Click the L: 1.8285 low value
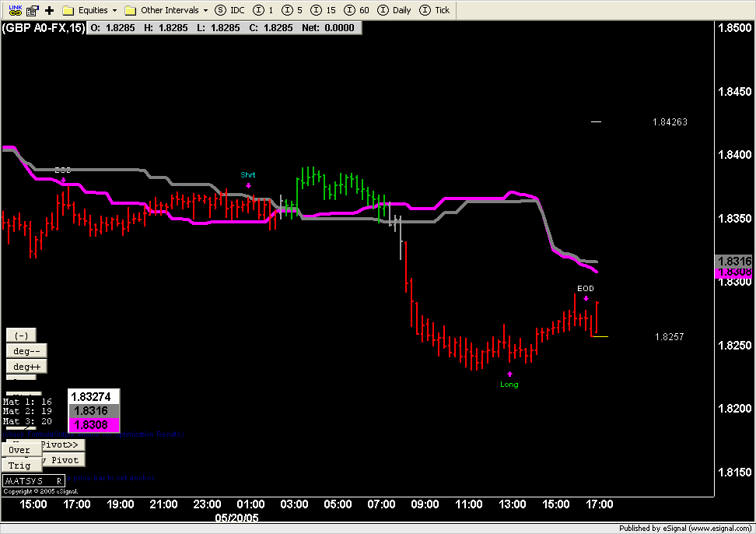 (x=218, y=28)
